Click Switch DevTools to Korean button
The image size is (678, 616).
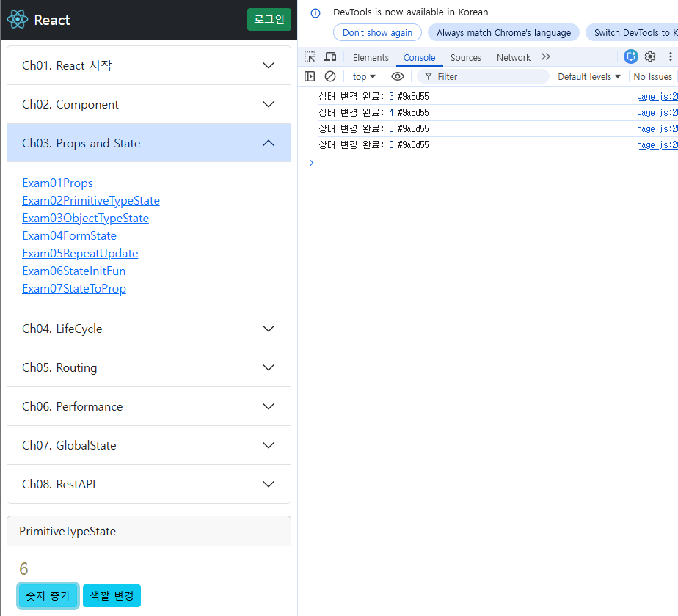633,33
